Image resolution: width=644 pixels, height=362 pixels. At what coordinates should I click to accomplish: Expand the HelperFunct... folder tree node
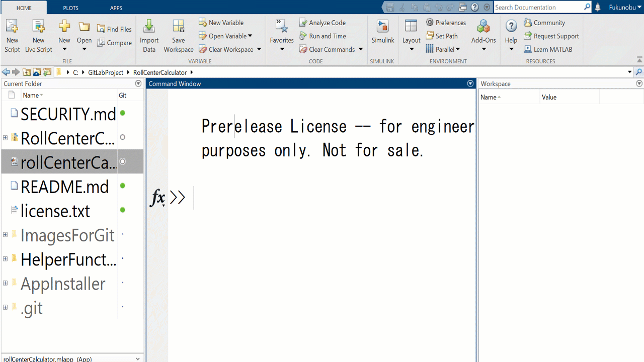(x=5, y=259)
